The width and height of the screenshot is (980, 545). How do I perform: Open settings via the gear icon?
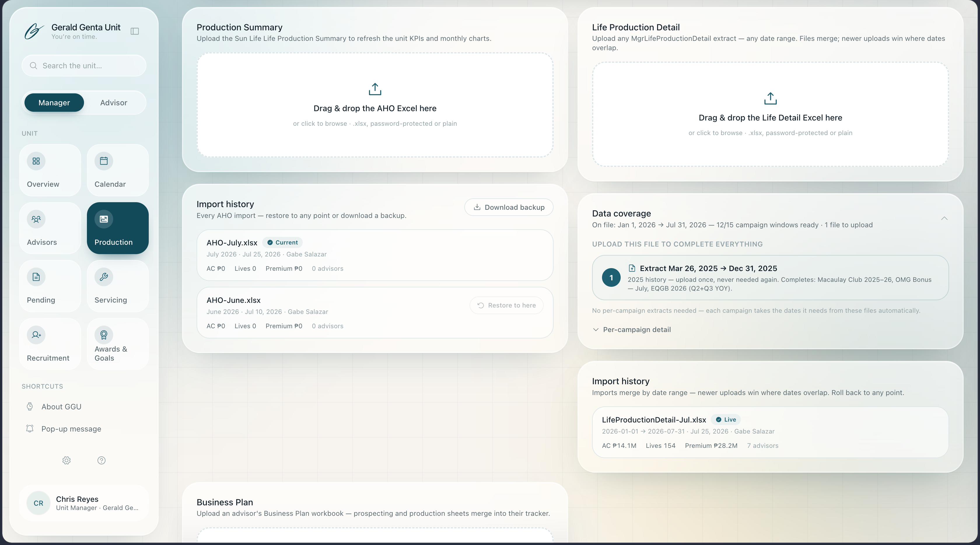pos(66,460)
